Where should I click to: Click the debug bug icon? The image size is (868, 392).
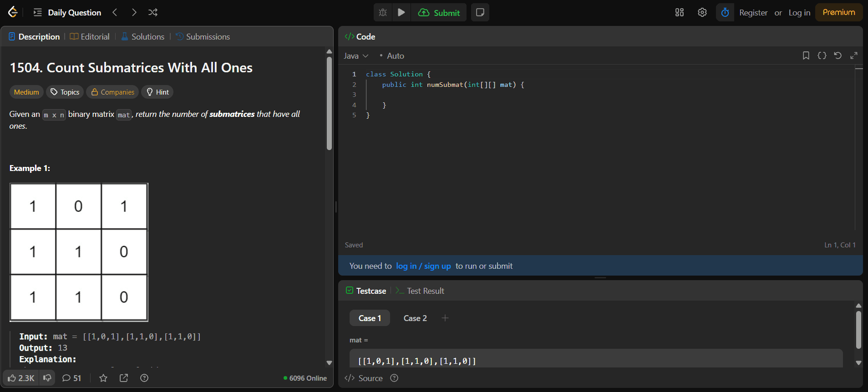tap(383, 12)
